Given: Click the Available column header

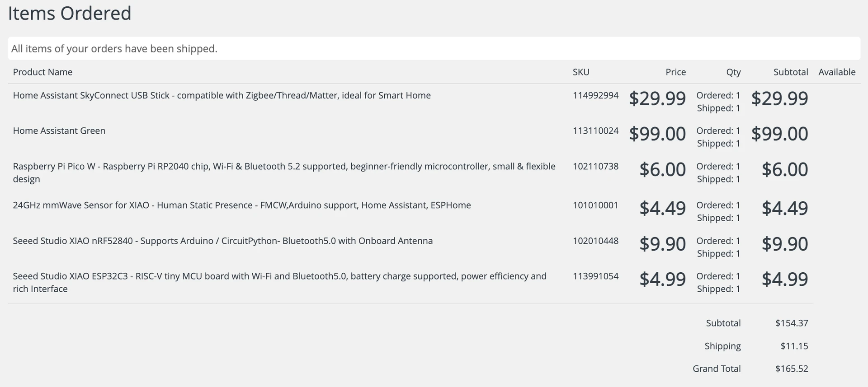Looking at the screenshot, I should [836, 72].
